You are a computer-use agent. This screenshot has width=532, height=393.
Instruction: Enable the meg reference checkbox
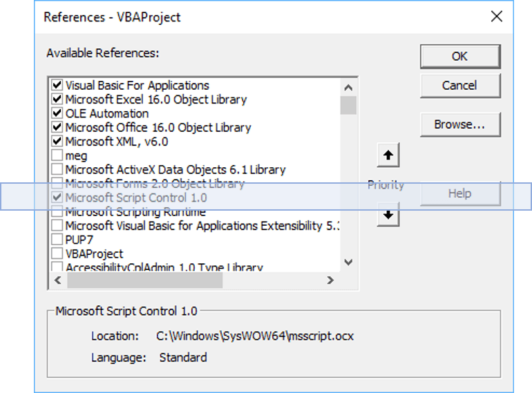pyautogui.click(x=57, y=156)
